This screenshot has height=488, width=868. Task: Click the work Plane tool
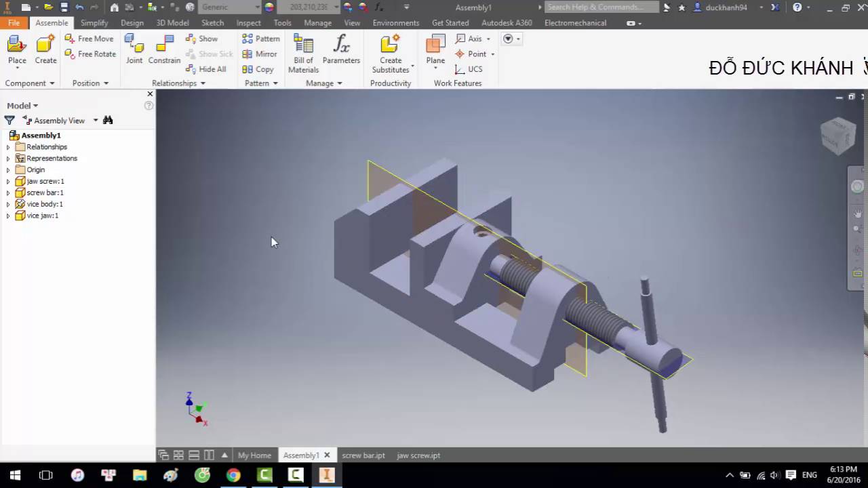pos(435,52)
